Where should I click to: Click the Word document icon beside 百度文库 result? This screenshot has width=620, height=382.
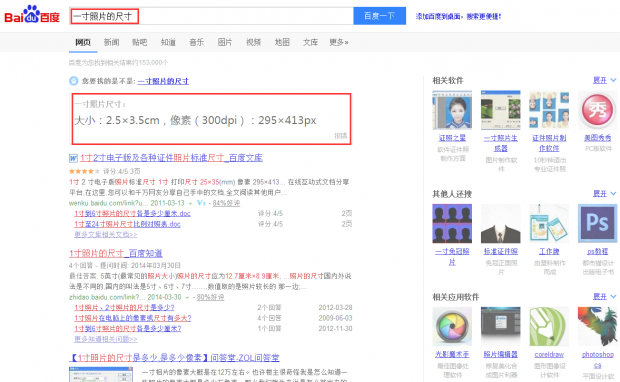pyautogui.click(x=73, y=158)
